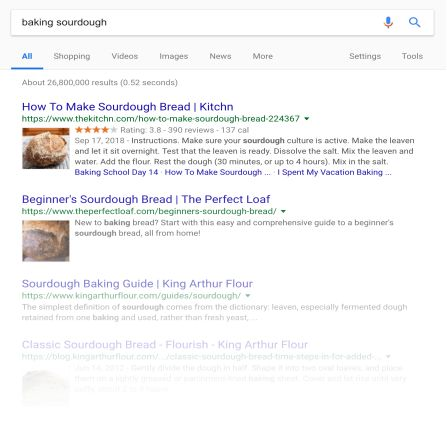
Task: Switch to the Videos tab
Action: [x=125, y=56]
